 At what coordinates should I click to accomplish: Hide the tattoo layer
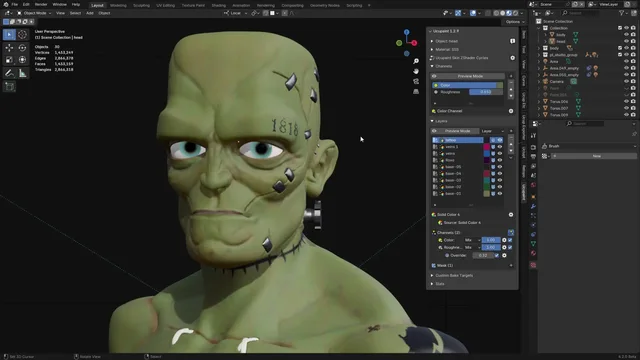[500, 140]
